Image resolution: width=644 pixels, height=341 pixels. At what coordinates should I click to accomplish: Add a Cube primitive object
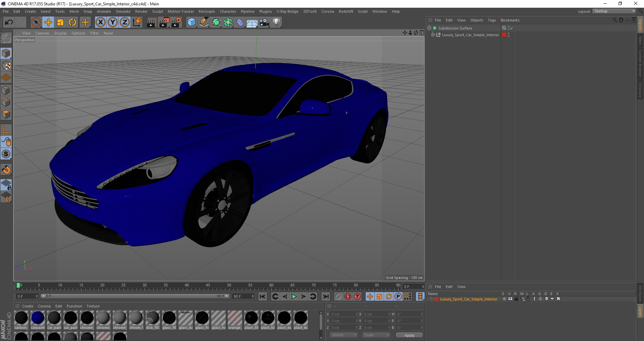pos(192,22)
